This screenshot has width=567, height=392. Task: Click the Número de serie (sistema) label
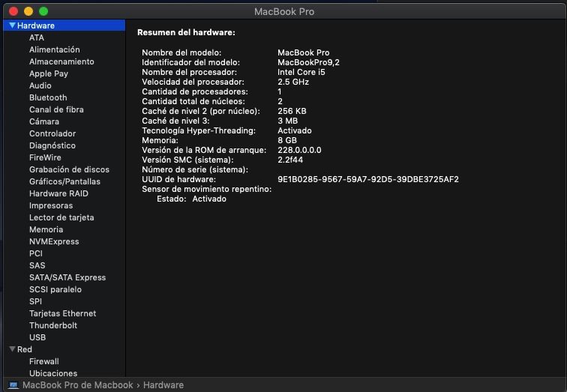pos(195,169)
